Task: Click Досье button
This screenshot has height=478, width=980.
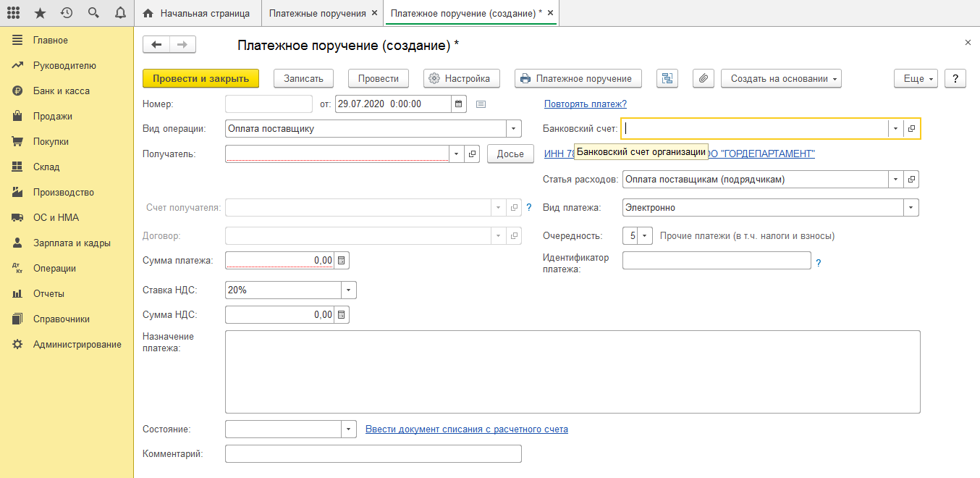Action: (x=510, y=154)
